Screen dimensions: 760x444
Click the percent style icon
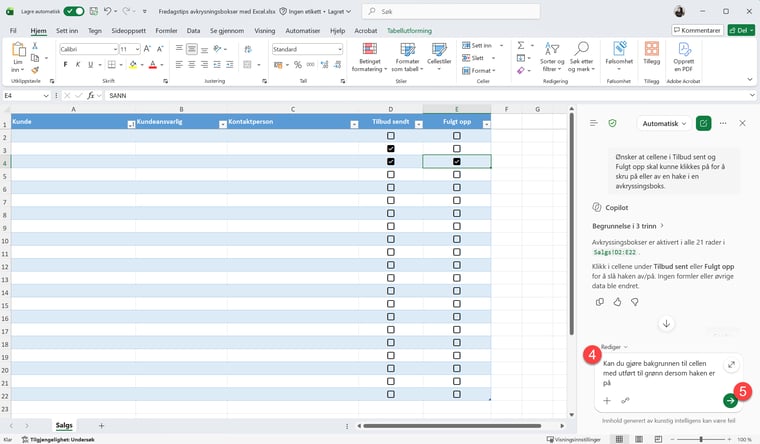click(298, 64)
